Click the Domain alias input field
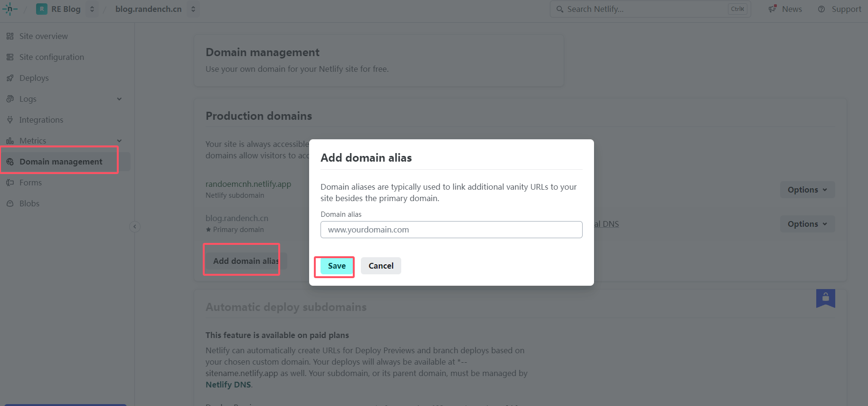 pos(451,230)
